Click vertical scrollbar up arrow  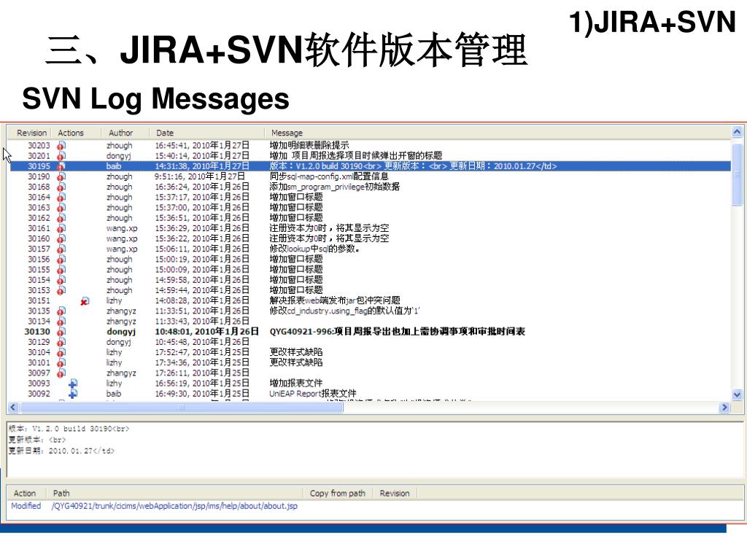[737, 132]
